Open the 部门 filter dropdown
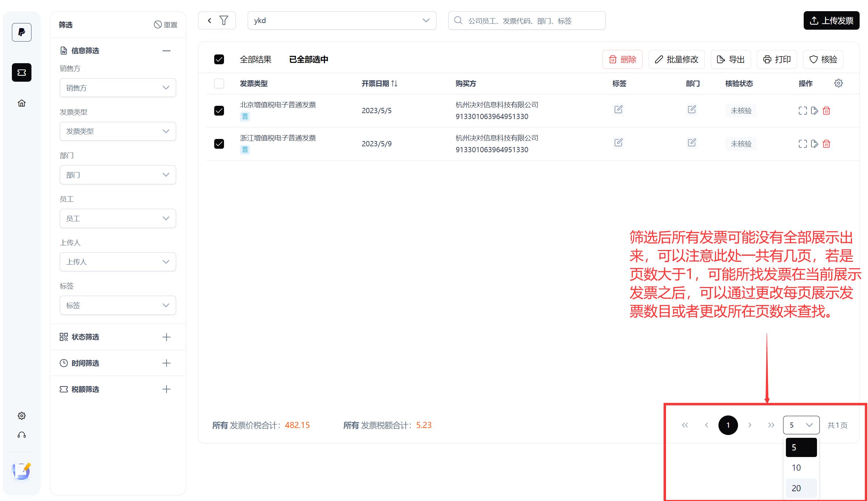Viewport: 868px width, 501px height. (x=118, y=175)
